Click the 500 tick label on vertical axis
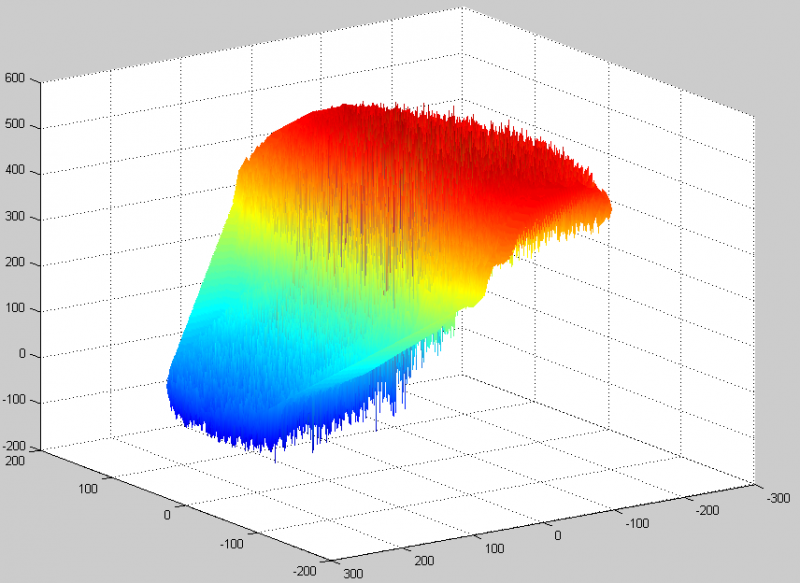The height and width of the screenshot is (583, 800). click(14, 124)
